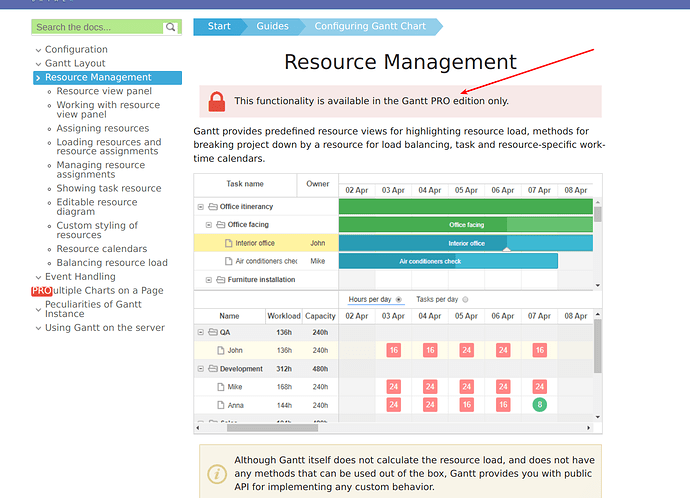Click Furniture installation folder icon
This screenshot has height=498, width=690.
221,279
